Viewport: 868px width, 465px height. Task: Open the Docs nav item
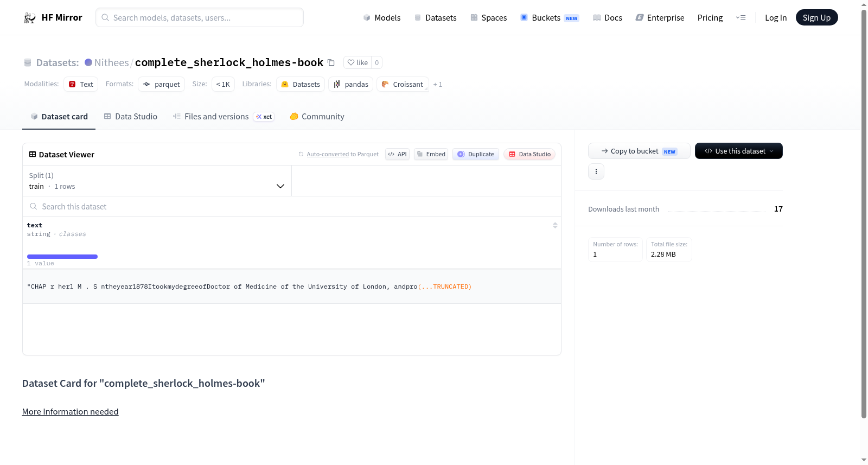pyautogui.click(x=608, y=18)
